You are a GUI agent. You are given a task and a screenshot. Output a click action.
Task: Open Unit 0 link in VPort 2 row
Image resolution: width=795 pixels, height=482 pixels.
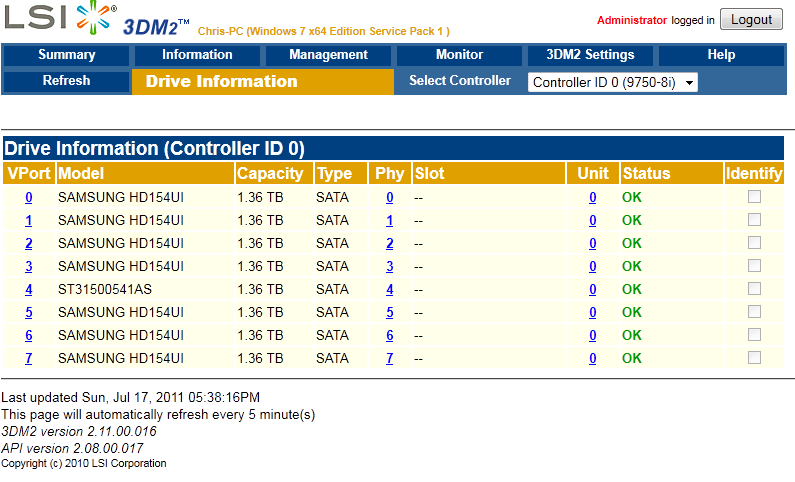[592, 243]
